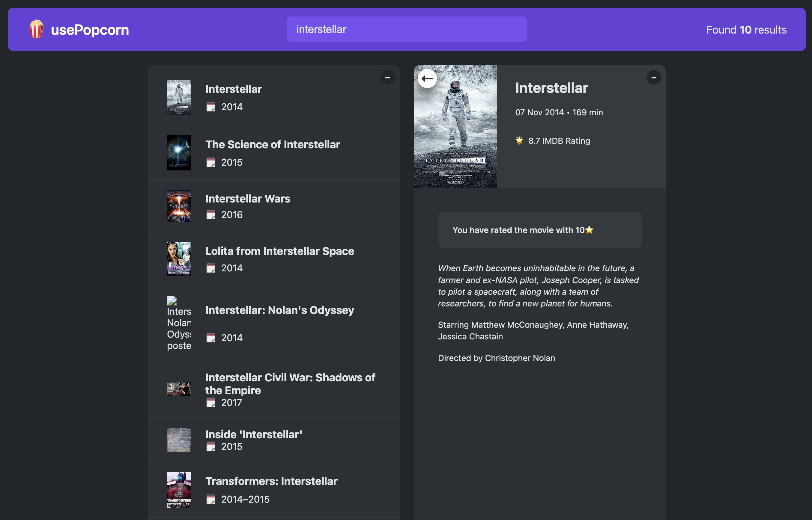Collapse the search results list panel

pos(387,78)
